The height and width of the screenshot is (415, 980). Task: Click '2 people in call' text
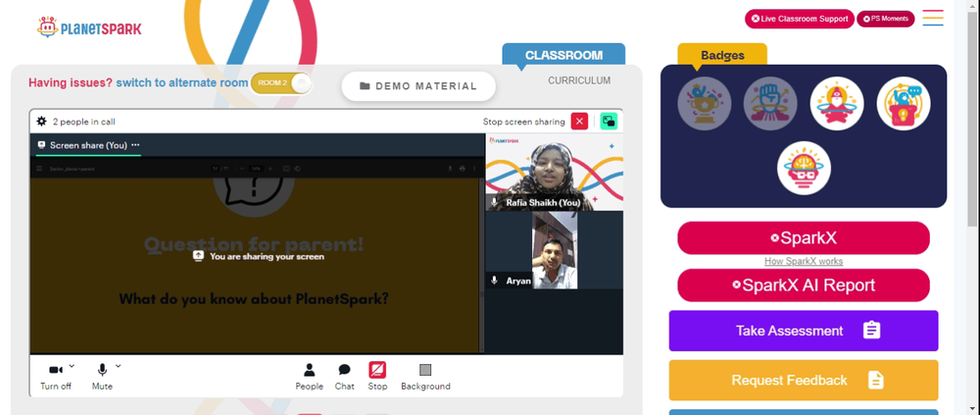tap(83, 122)
